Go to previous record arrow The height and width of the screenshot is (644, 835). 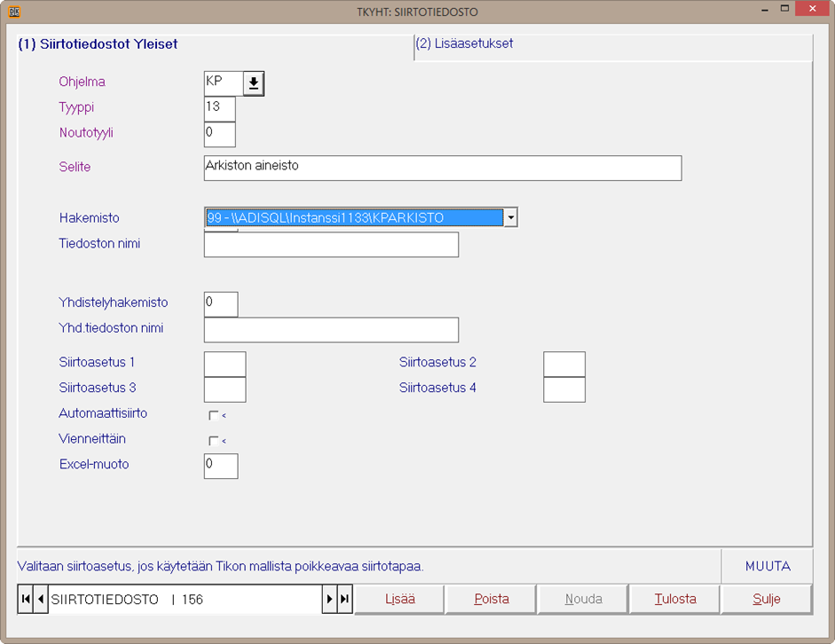click(x=41, y=600)
